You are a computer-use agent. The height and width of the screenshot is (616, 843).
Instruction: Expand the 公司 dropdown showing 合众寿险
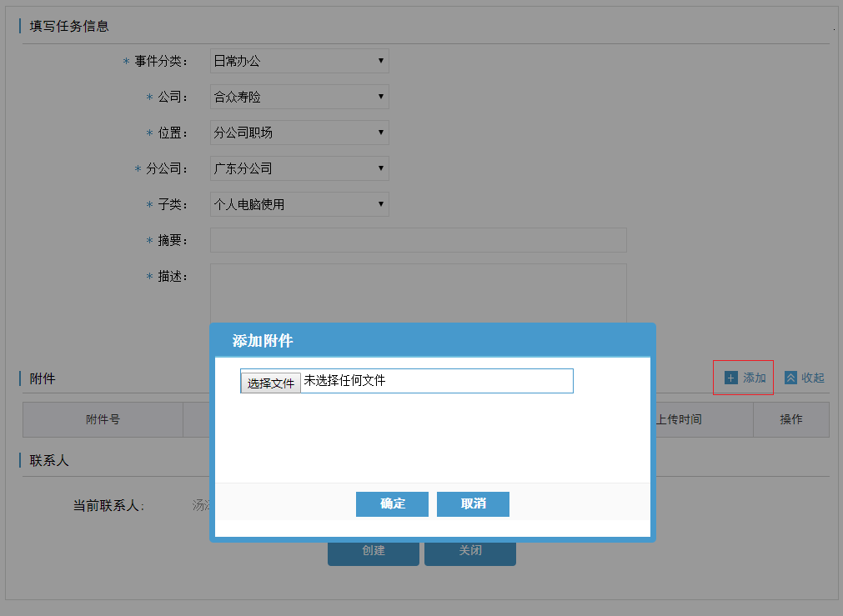click(x=299, y=97)
